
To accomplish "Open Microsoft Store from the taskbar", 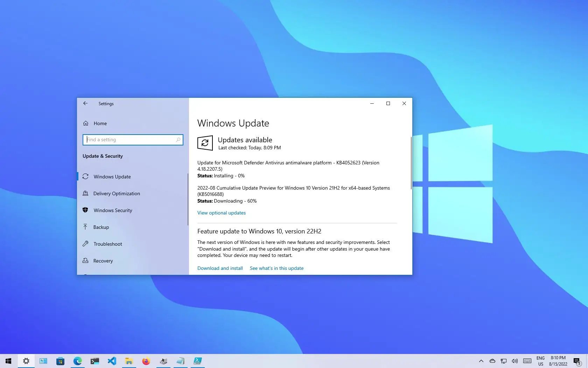I will click(x=60, y=361).
